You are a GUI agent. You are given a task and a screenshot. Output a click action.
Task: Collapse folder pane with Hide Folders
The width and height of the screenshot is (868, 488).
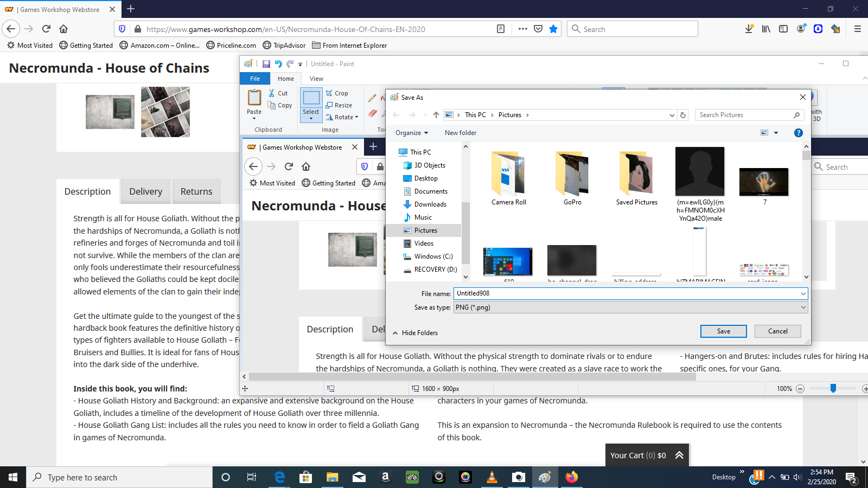click(415, 333)
